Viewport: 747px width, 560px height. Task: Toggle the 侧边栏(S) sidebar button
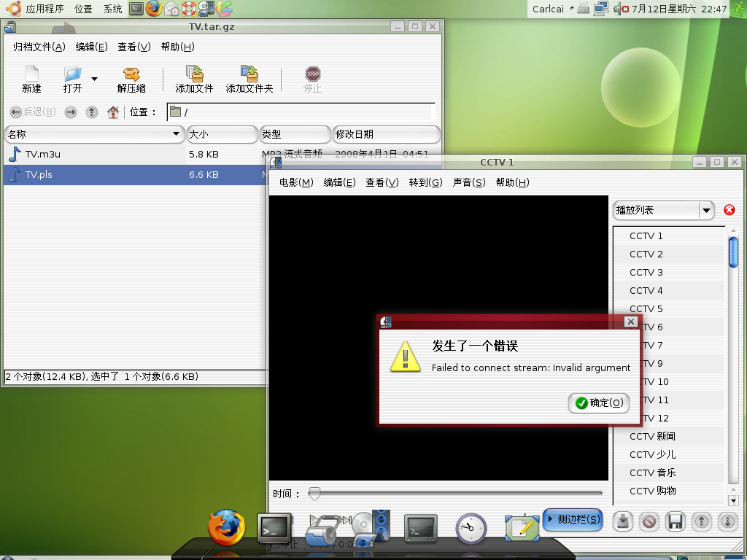(573, 519)
